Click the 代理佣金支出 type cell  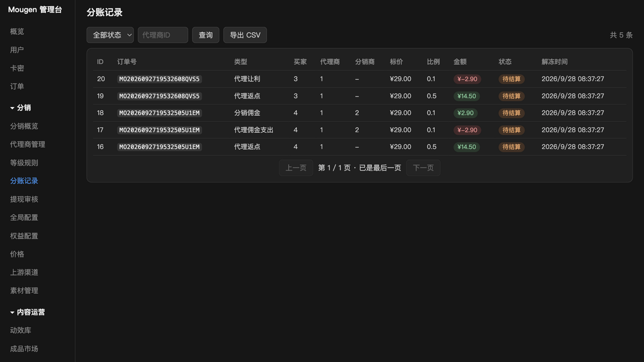[254, 130]
